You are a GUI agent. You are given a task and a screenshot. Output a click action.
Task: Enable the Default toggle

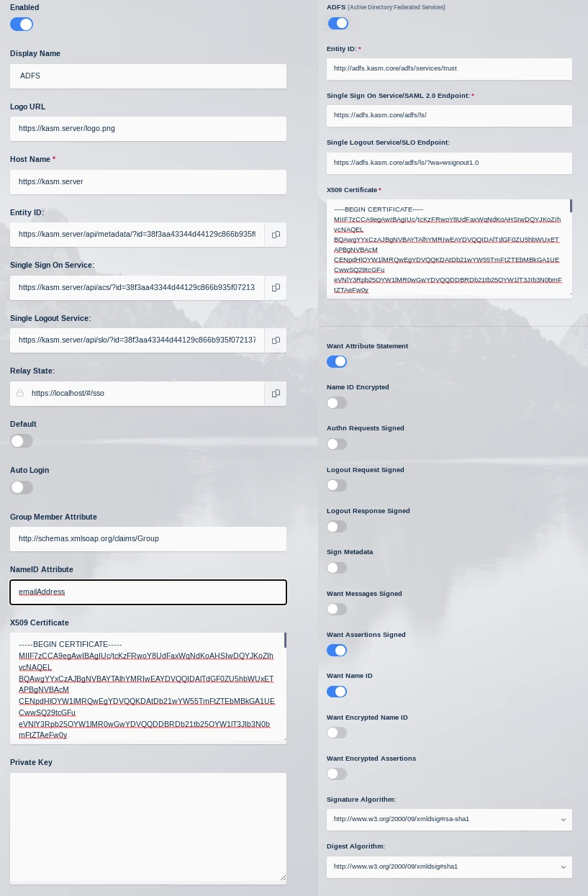(x=22, y=440)
